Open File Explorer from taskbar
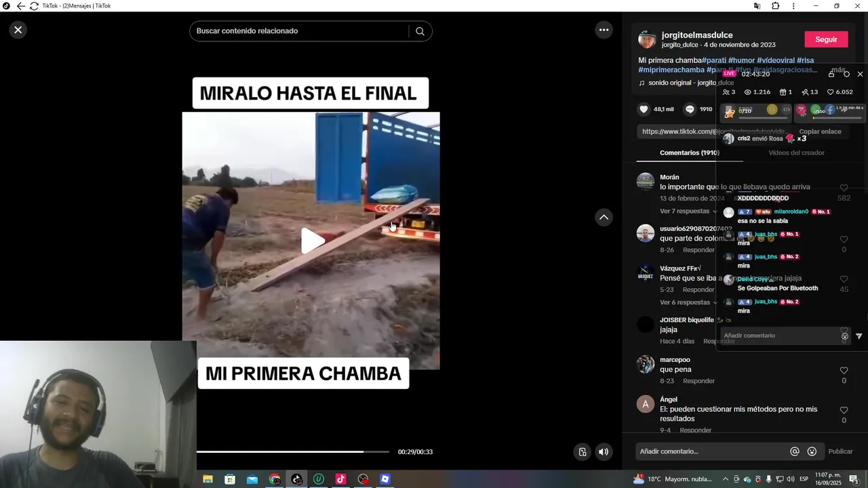Viewport: 868px width, 488px height. tap(208, 479)
